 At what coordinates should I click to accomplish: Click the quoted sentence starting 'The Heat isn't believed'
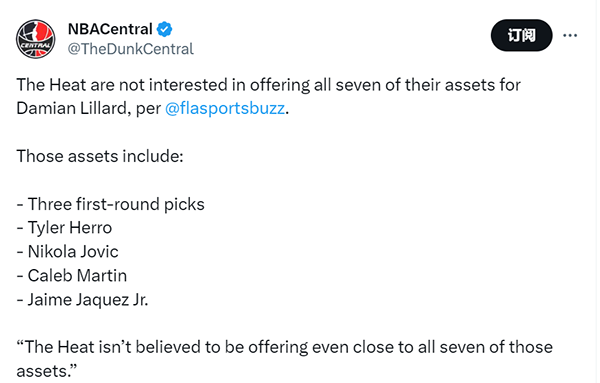tap(285, 347)
